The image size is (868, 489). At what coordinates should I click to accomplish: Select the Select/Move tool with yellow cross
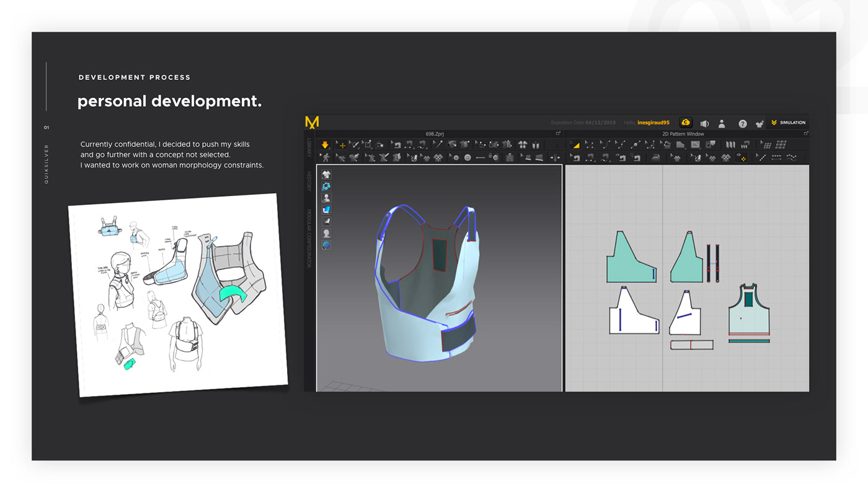(x=340, y=145)
